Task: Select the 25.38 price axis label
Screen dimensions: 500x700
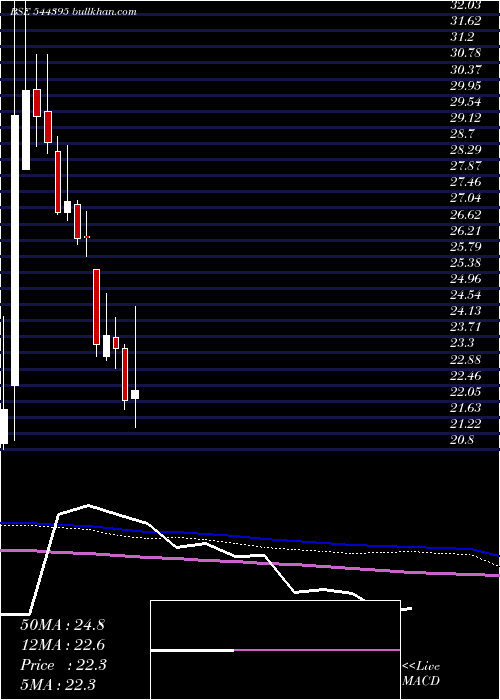Action: click(467, 262)
